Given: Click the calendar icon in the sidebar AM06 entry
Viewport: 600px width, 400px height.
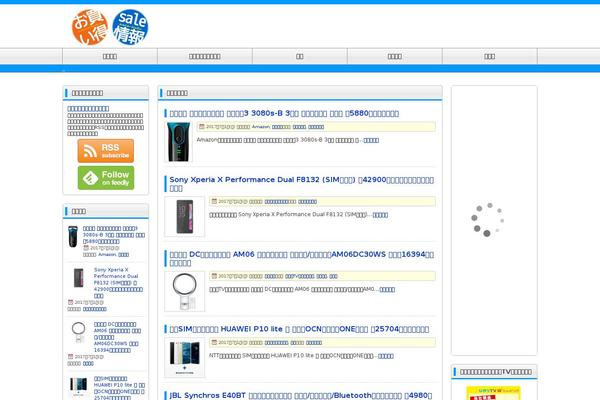Looking at the screenshot, I should [x=70, y=357].
